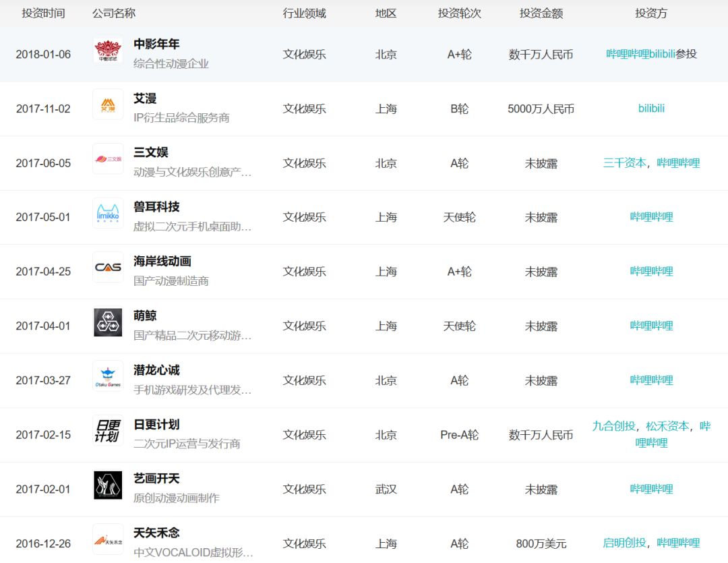Open the 日更计划 company logo
Screen dimensions: 728x563
point(108,431)
